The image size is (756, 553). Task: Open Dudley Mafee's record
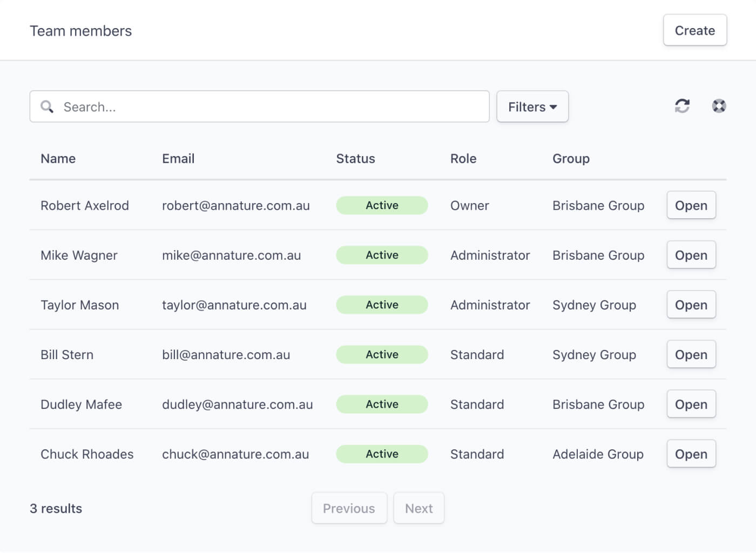tap(691, 404)
